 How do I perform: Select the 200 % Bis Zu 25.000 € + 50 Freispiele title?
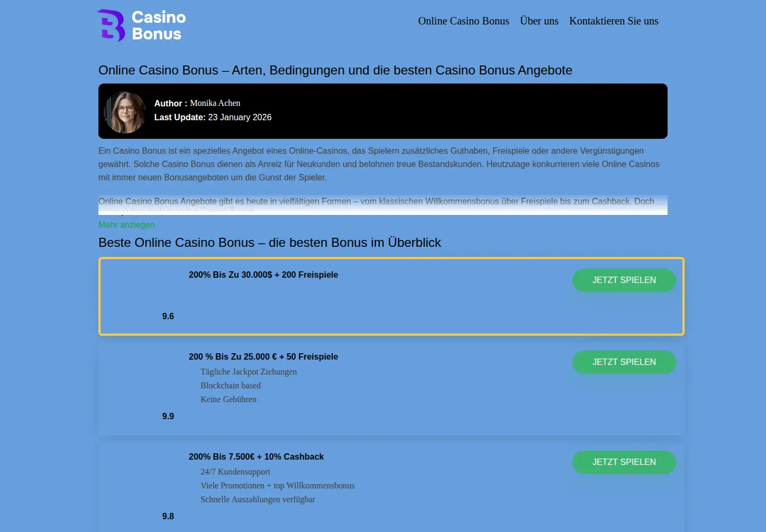click(x=263, y=356)
